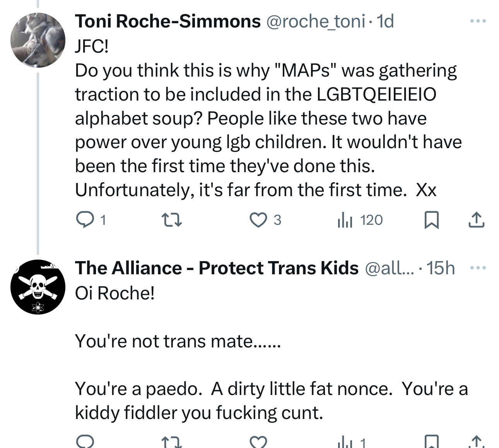
Task: Click the 15h timestamp on the reply
Action: tap(441, 268)
